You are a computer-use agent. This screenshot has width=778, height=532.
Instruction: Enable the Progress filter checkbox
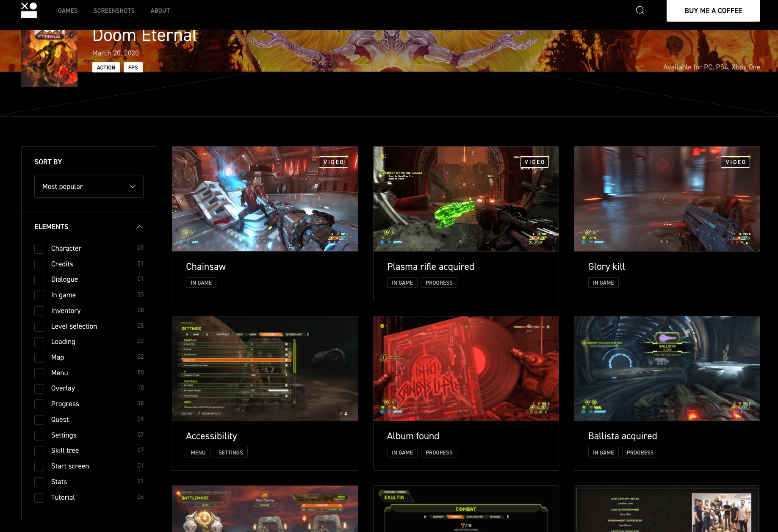(39, 404)
